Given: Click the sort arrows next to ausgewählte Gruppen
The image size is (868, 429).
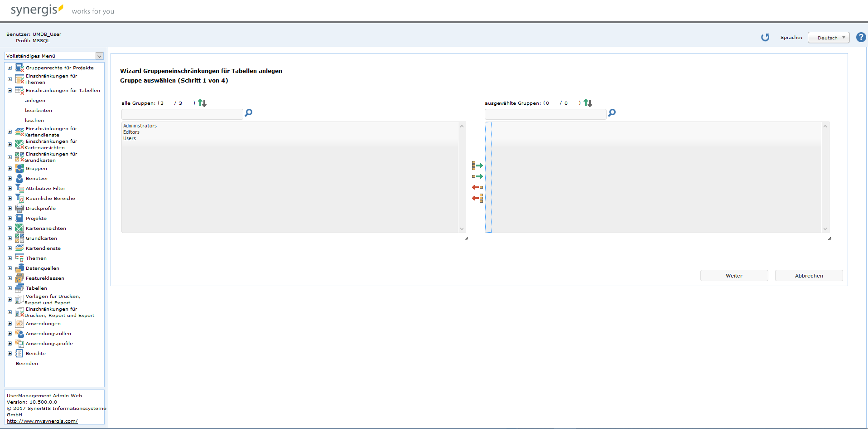Looking at the screenshot, I should [588, 103].
